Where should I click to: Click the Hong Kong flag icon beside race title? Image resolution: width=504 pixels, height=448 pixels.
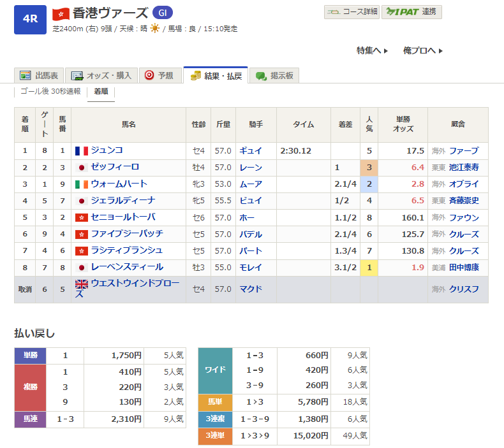pos(61,13)
